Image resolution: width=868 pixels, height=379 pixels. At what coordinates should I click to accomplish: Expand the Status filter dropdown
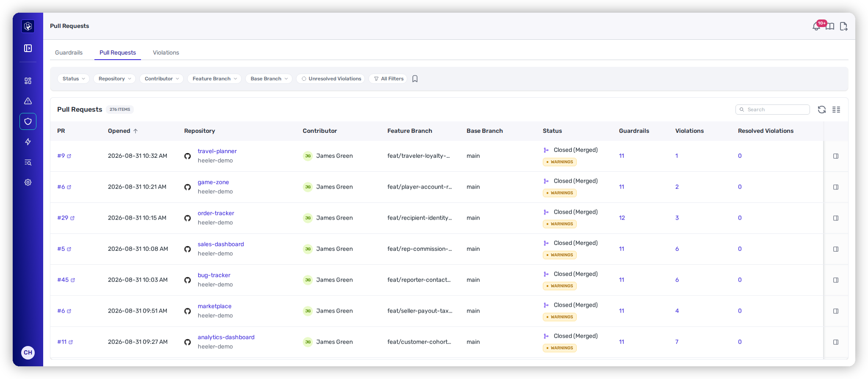(73, 79)
